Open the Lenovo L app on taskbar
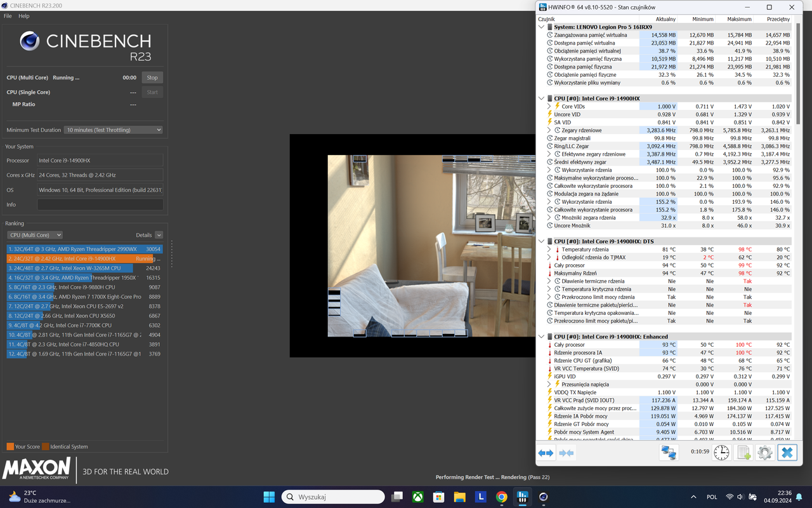The height and width of the screenshot is (508, 812). (x=481, y=497)
